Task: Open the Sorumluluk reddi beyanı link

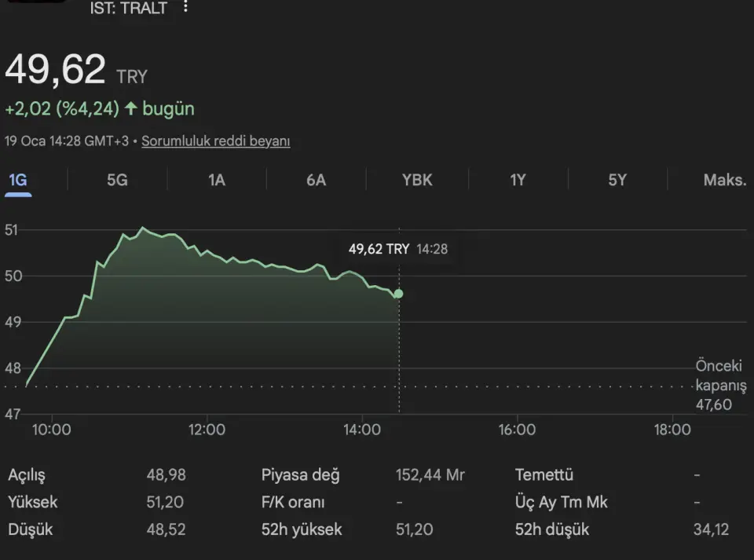Action: click(x=216, y=141)
